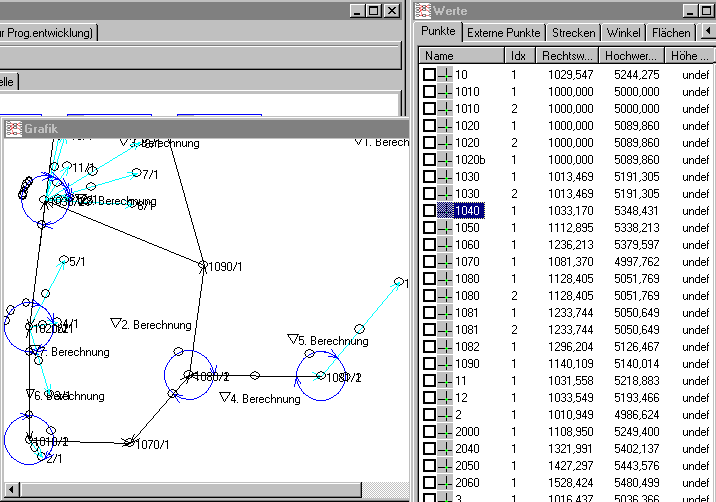Click the point icon of row 12
716x502 pixels.
point(445,397)
